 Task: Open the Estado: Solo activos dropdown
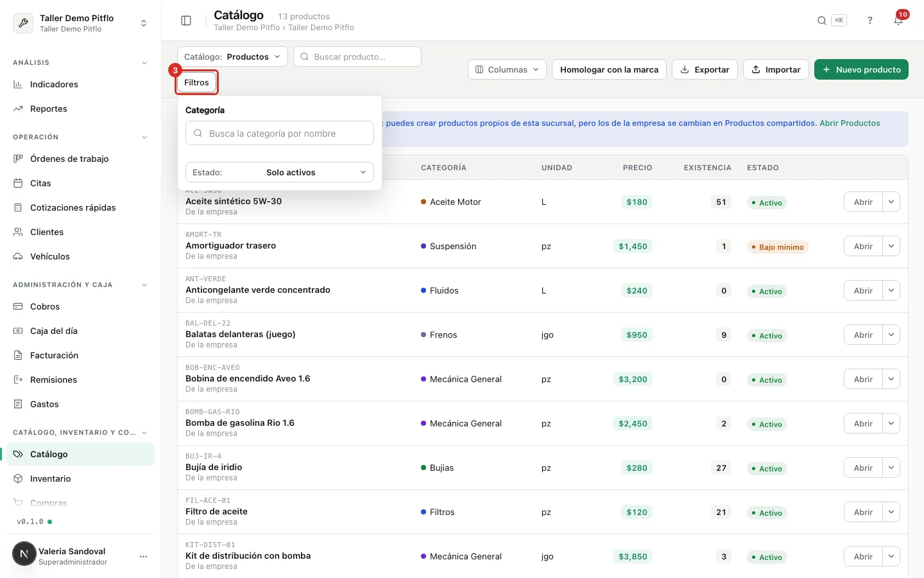[280, 172]
